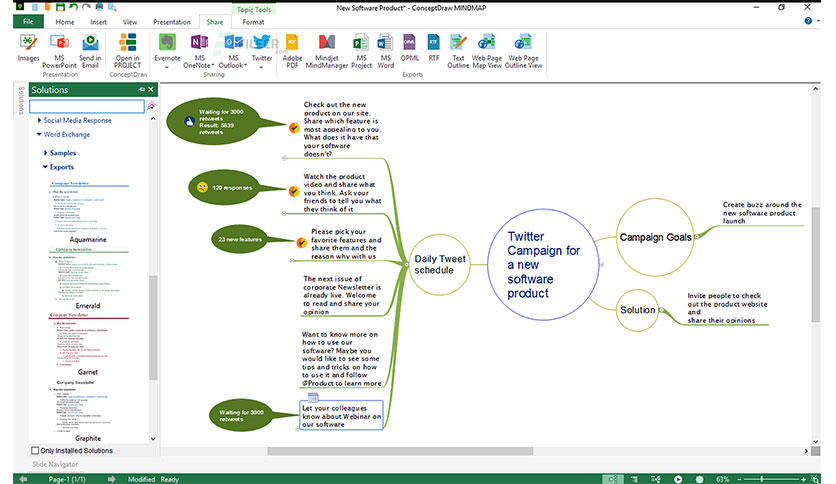Click the Redo arrow in title bar
The image size is (836, 484).
(x=86, y=7)
